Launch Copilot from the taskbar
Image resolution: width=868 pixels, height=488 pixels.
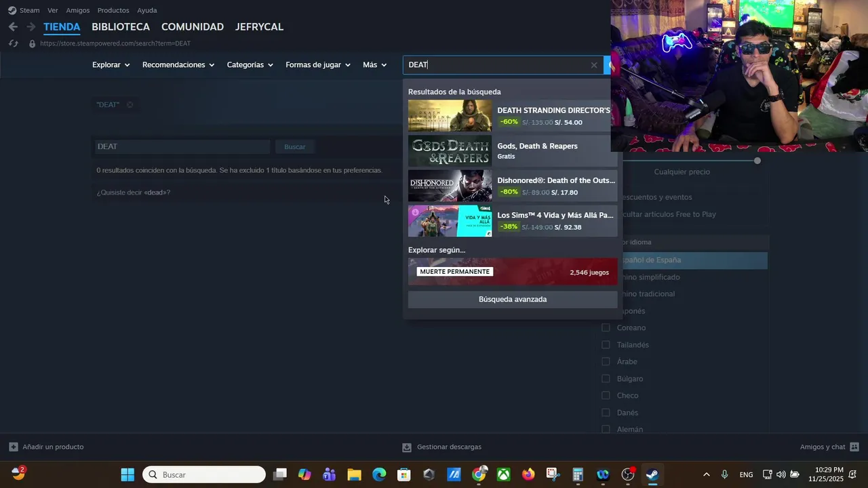click(x=304, y=474)
